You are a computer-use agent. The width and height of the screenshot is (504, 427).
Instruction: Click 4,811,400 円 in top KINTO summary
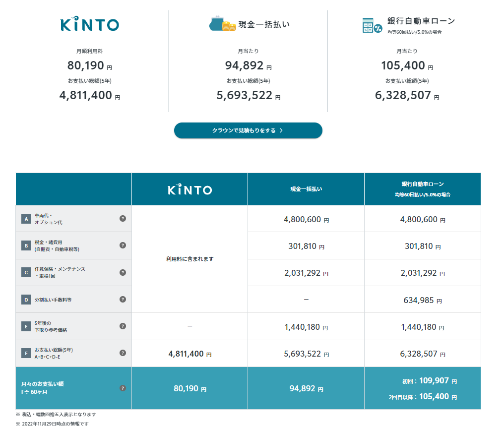click(90, 95)
